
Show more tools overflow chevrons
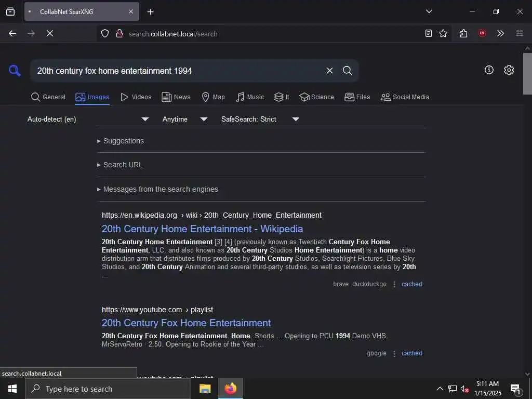(500, 33)
